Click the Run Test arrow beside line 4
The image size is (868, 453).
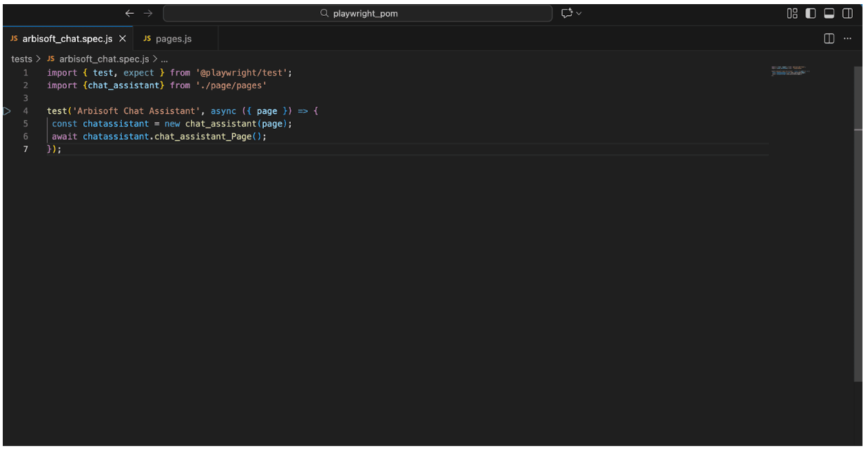point(6,110)
